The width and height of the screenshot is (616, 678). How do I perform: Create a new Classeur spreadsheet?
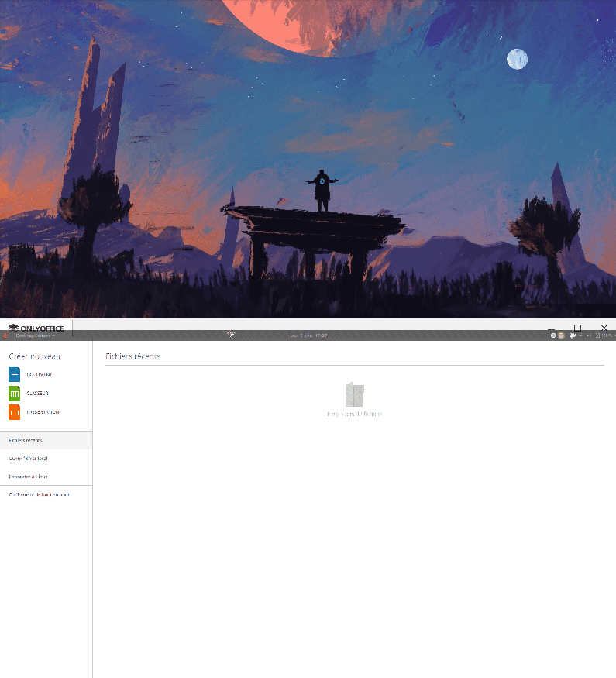[29, 393]
